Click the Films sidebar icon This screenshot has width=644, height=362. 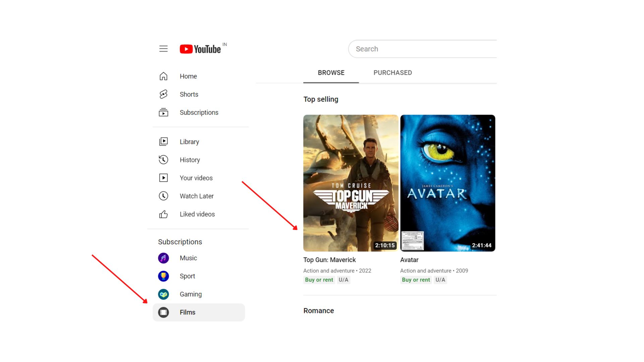pos(163,312)
